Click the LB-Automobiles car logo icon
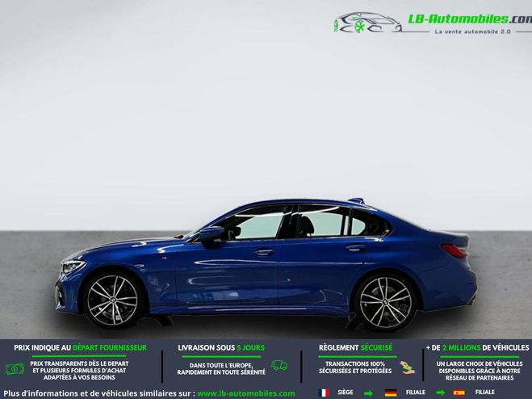The width and height of the screenshot is (532, 399). point(368,23)
